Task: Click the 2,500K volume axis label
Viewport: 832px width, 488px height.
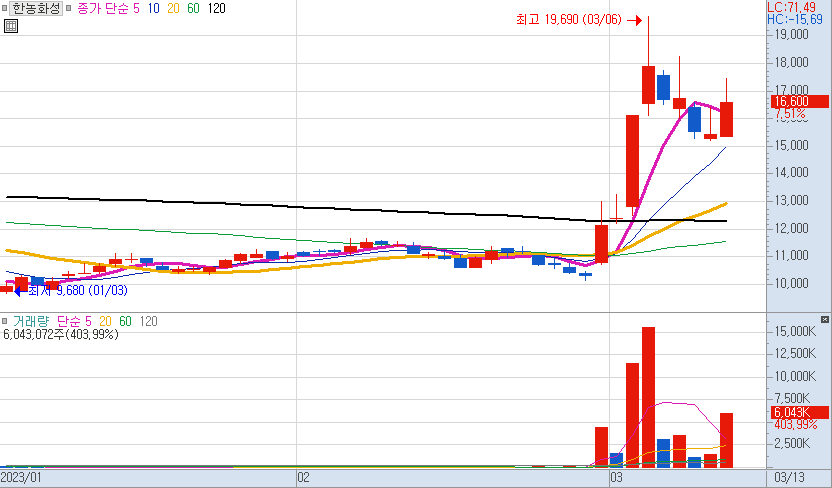Action: point(792,443)
